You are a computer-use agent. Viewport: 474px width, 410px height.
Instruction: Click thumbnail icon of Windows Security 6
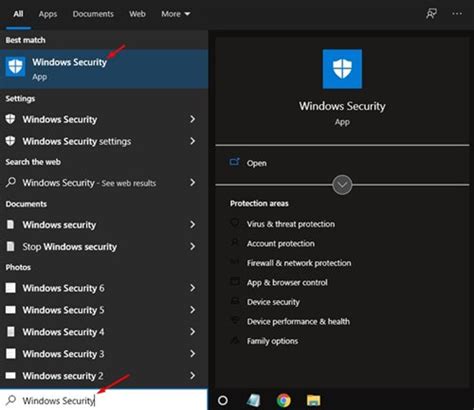(x=11, y=288)
